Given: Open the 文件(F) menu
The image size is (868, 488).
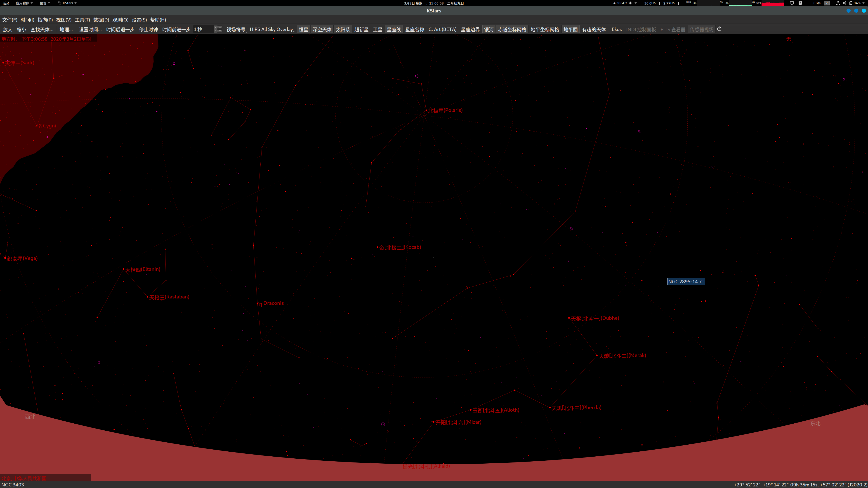Looking at the screenshot, I should (x=9, y=20).
